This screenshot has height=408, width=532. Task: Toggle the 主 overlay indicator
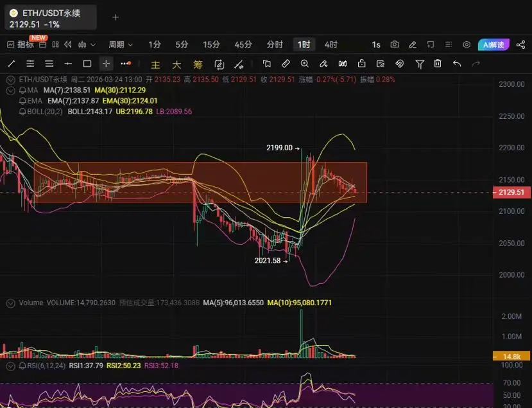pos(155,64)
